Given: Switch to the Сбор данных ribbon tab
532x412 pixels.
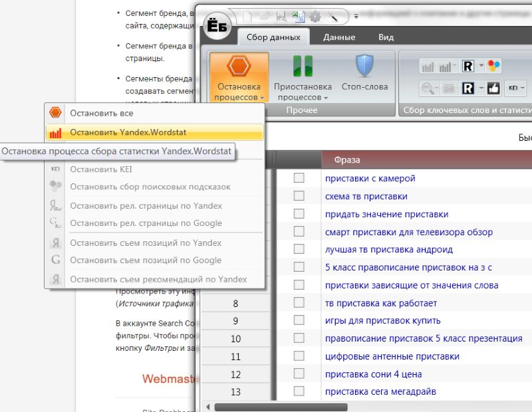Looking at the screenshot, I should [x=273, y=37].
